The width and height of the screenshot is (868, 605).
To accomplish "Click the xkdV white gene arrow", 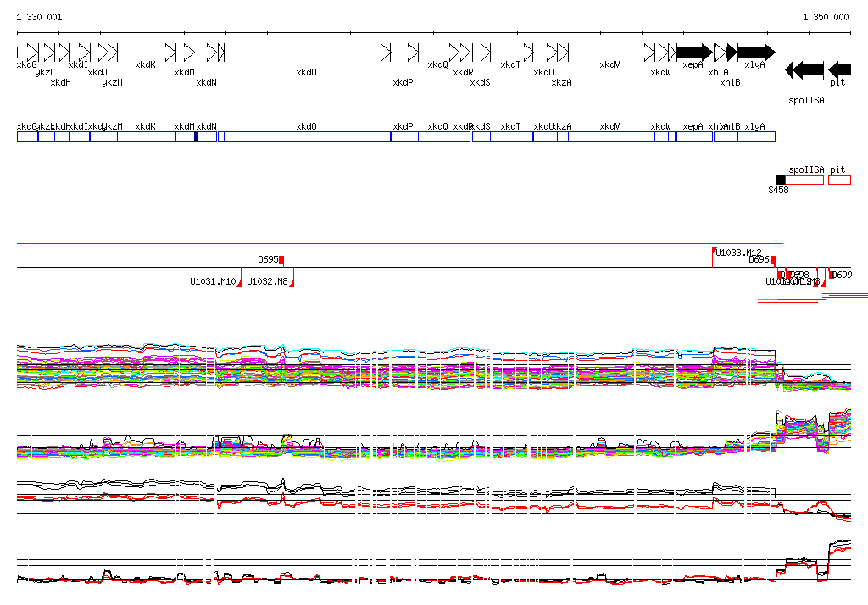I will coord(611,53).
